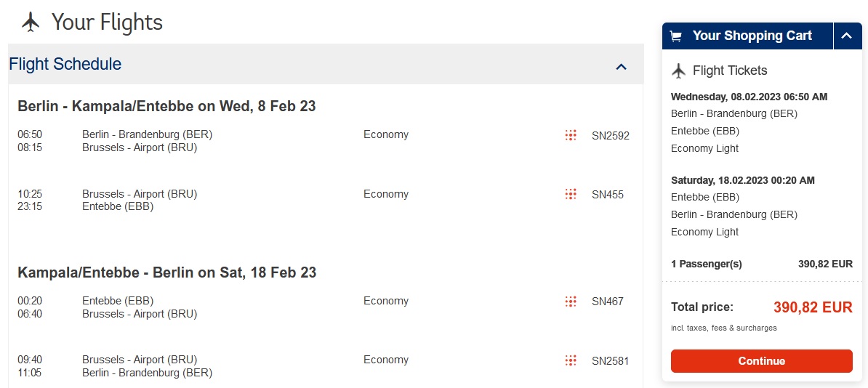Image resolution: width=868 pixels, height=388 pixels.
Task: Click the Your Shopping Cart title
Action: coord(752,36)
